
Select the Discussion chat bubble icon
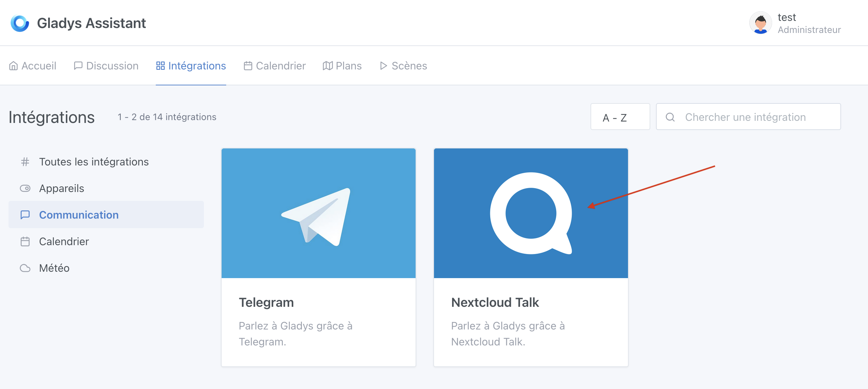[78, 66]
